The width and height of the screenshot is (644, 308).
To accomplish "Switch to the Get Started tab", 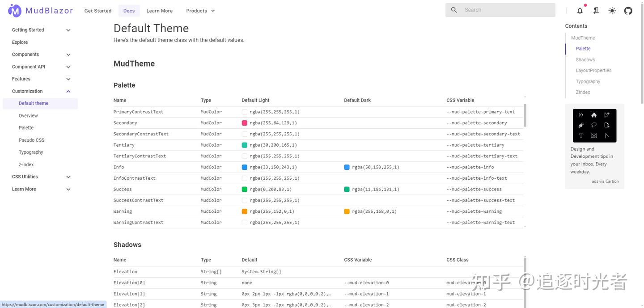I will (x=97, y=11).
